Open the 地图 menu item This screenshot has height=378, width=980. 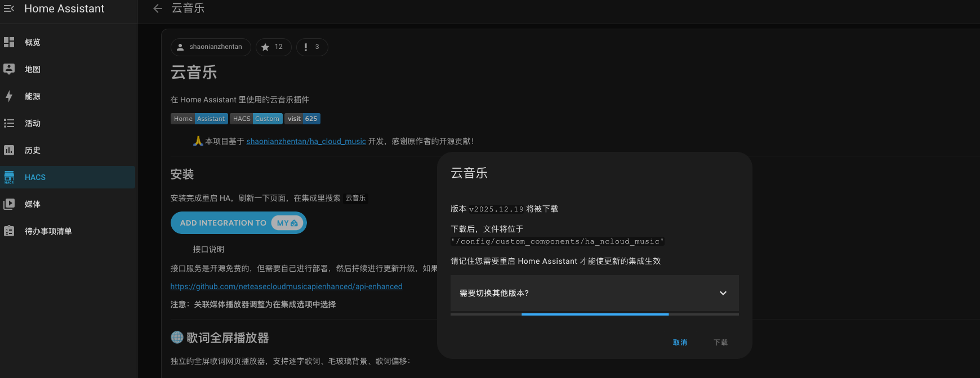(68, 69)
